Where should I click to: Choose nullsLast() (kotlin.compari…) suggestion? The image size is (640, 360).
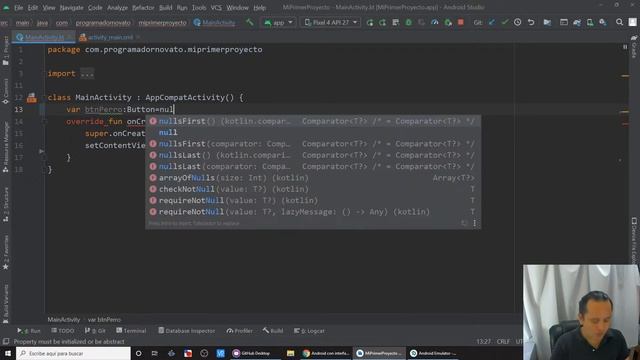click(313, 155)
